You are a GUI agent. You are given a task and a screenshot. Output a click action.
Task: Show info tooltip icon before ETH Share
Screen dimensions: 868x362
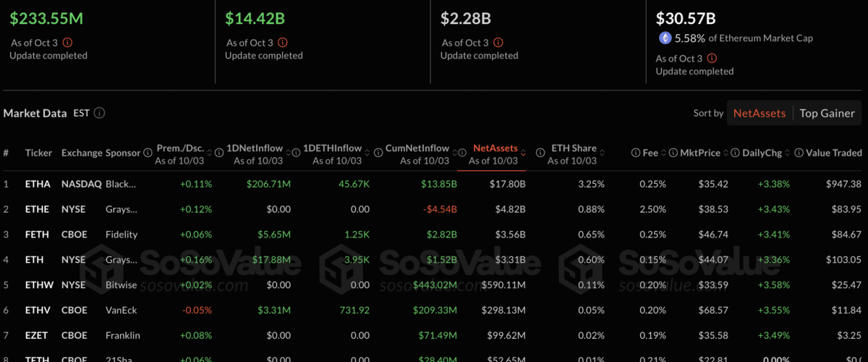[x=540, y=153]
